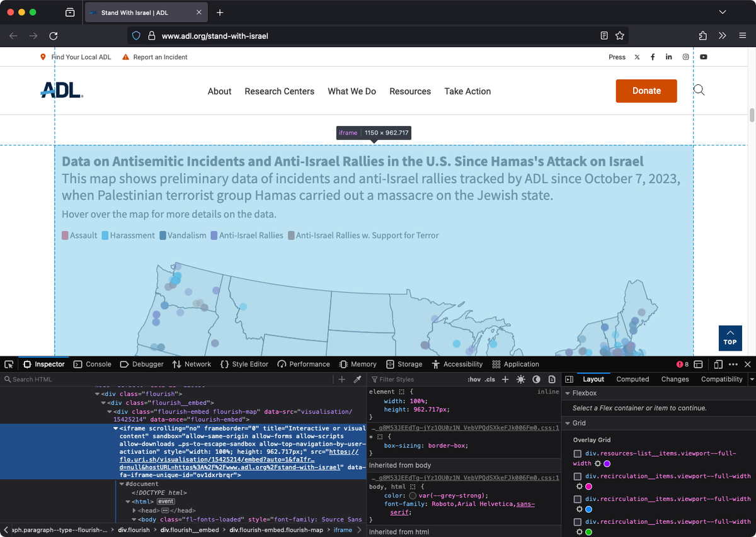
Task: Reload the current page
Action: (54, 36)
